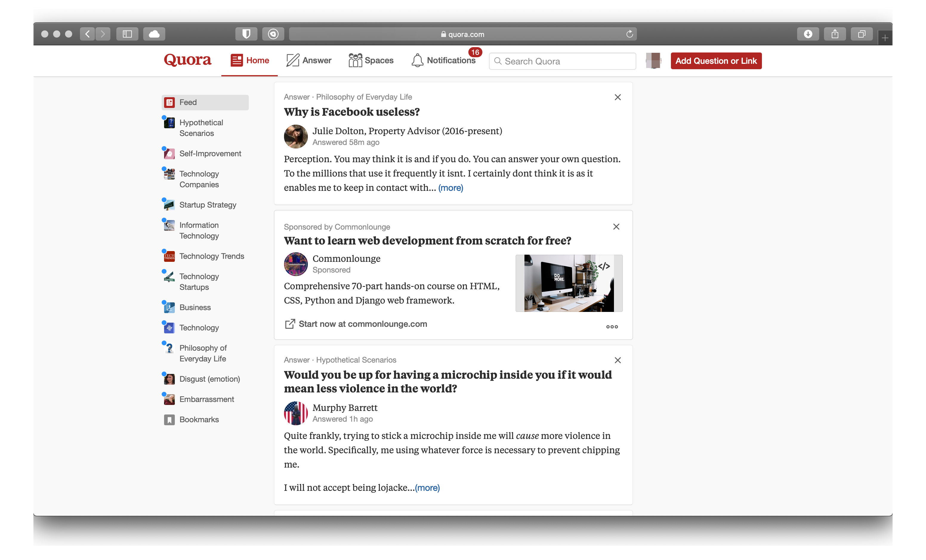The image size is (926, 560).
Task: Open question Why is Facebook useless?
Action: pos(352,112)
